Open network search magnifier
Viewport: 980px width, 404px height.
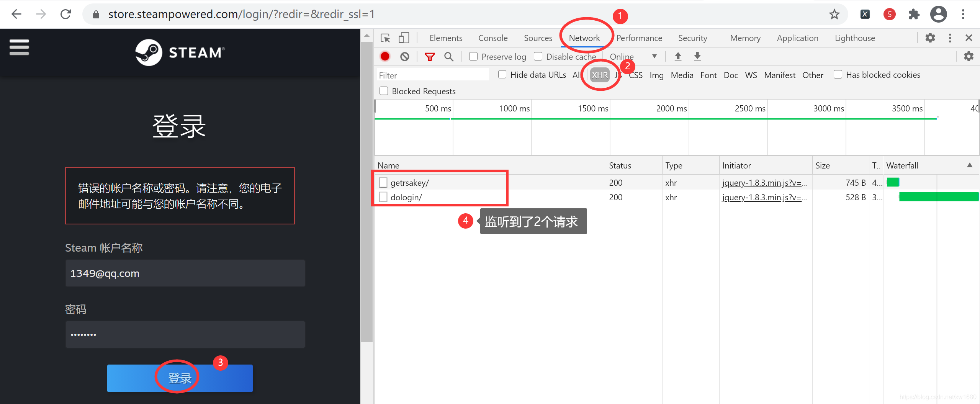(449, 57)
